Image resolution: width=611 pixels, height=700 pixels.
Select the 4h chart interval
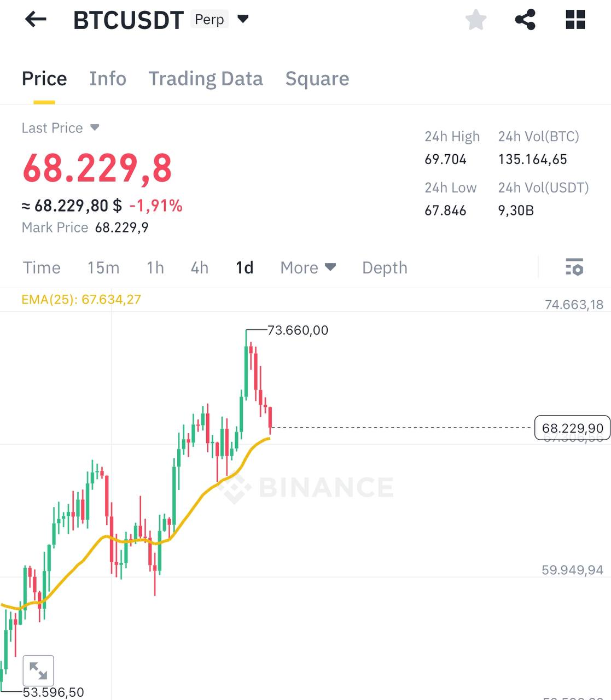click(200, 267)
